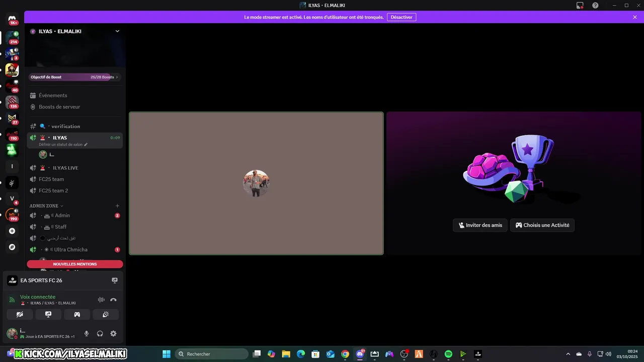
Task: Open server with 190 notification badge
Action: coord(12,215)
